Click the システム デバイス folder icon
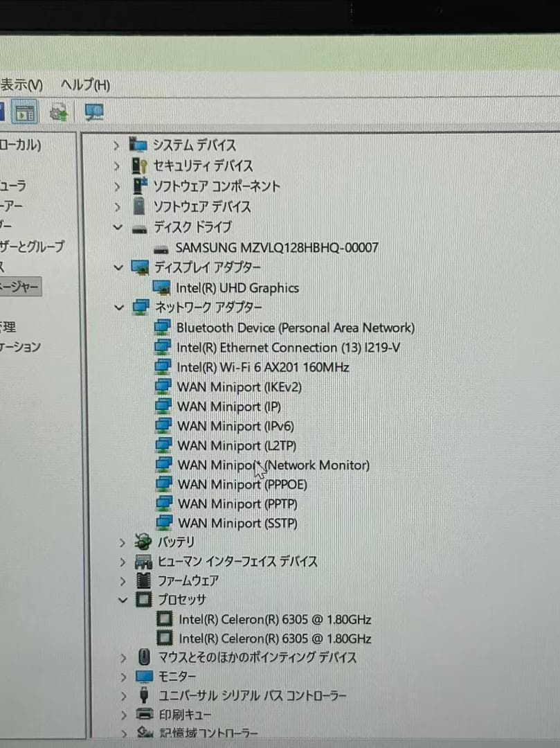 pyautogui.click(x=138, y=145)
